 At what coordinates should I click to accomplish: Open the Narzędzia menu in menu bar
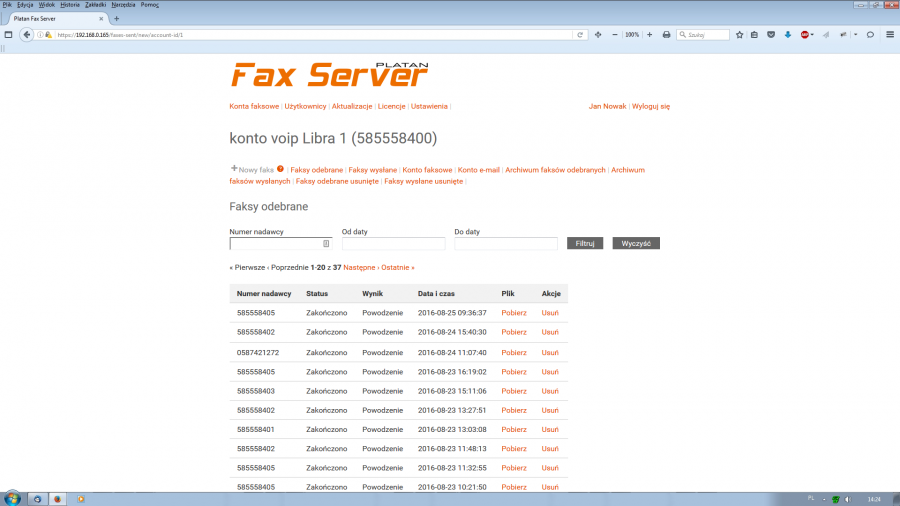(124, 4)
